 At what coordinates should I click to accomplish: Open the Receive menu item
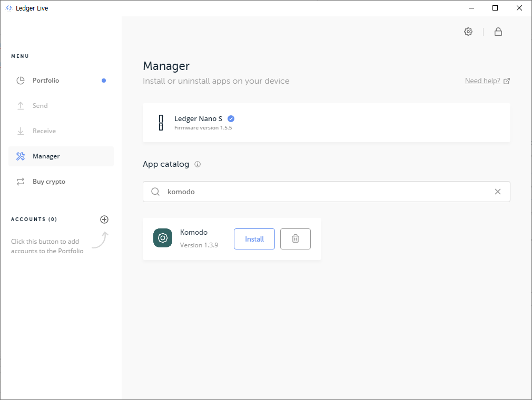click(x=61, y=131)
